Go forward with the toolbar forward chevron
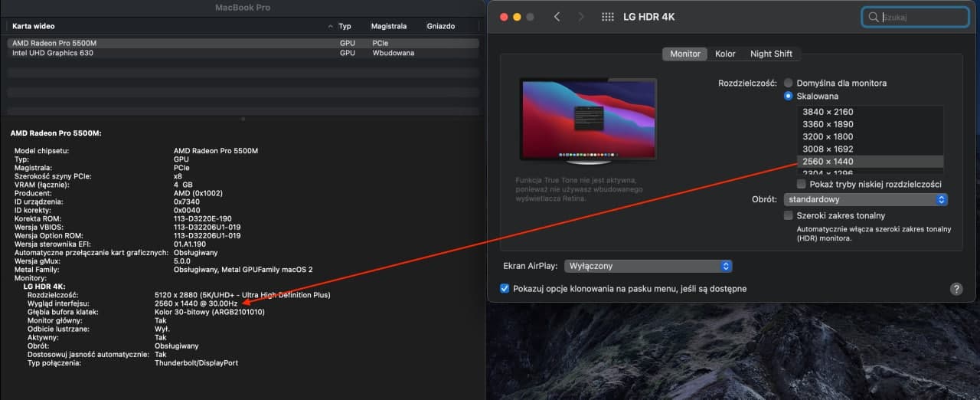 [580, 17]
